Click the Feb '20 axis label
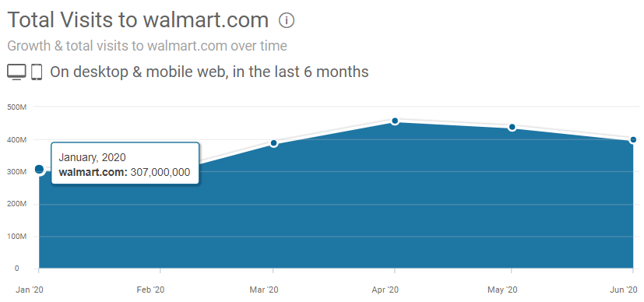 pos(151,290)
